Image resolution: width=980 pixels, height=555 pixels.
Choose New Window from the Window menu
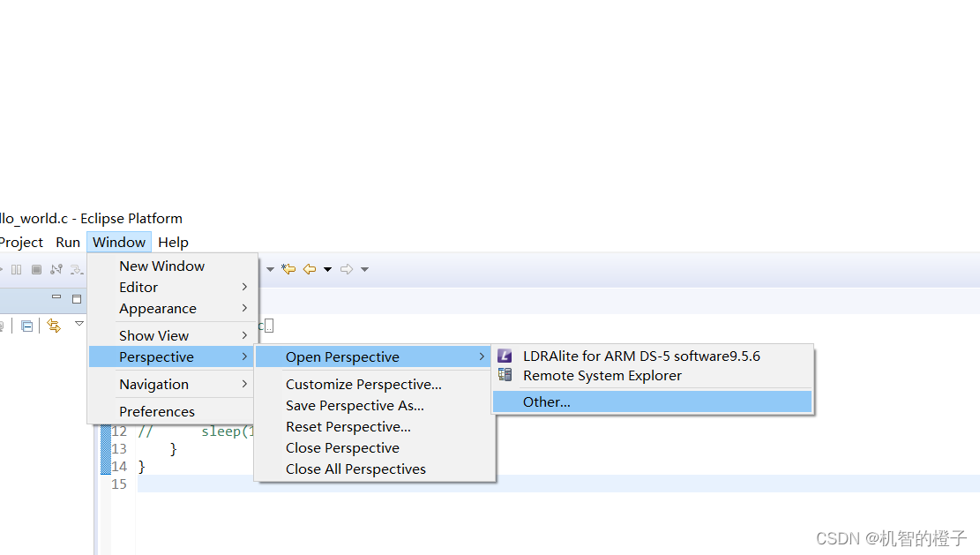click(x=173, y=266)
